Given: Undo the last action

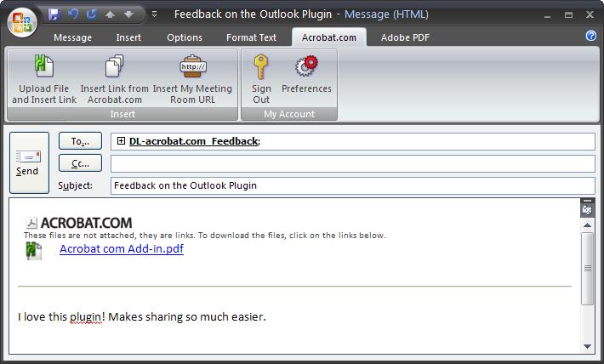Looking at the screenshot, I should [73, 14].
